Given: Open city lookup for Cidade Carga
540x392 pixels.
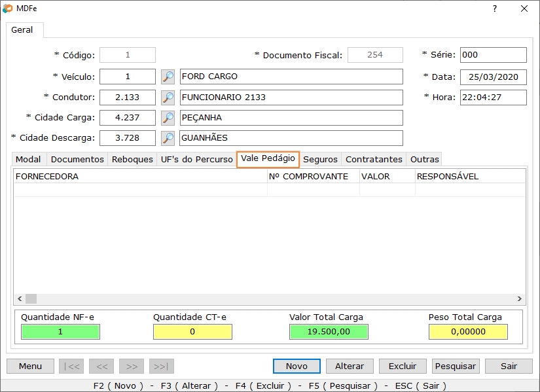Looking at the screenshot, I should [x=168, y=118].
